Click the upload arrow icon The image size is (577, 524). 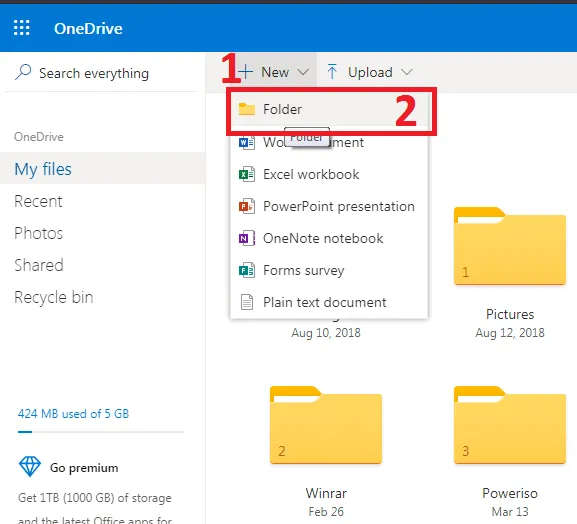point(332,72)
